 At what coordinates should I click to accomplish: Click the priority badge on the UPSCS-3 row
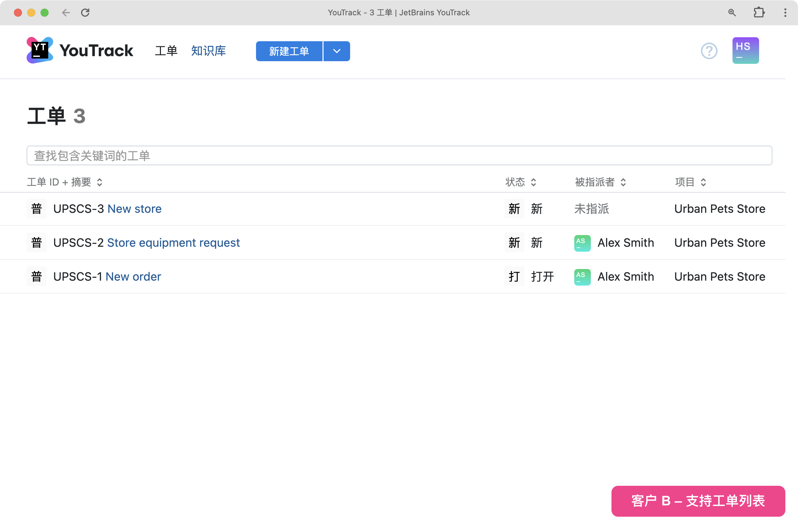click(36, 209)
